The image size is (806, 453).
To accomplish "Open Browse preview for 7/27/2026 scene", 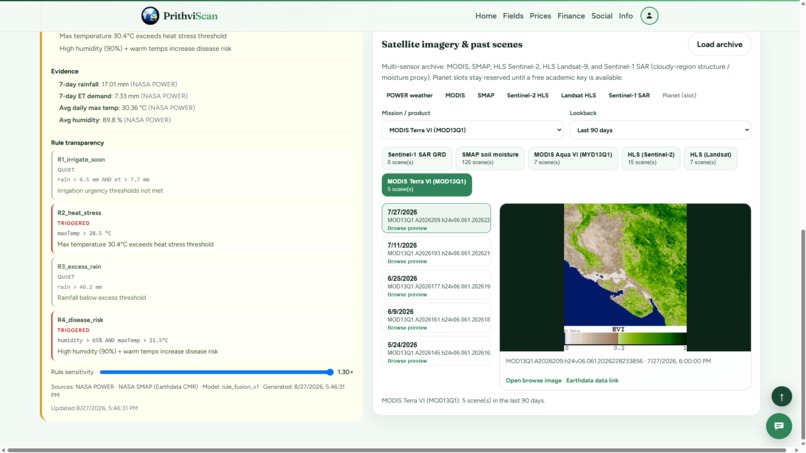I will (407, 228).
